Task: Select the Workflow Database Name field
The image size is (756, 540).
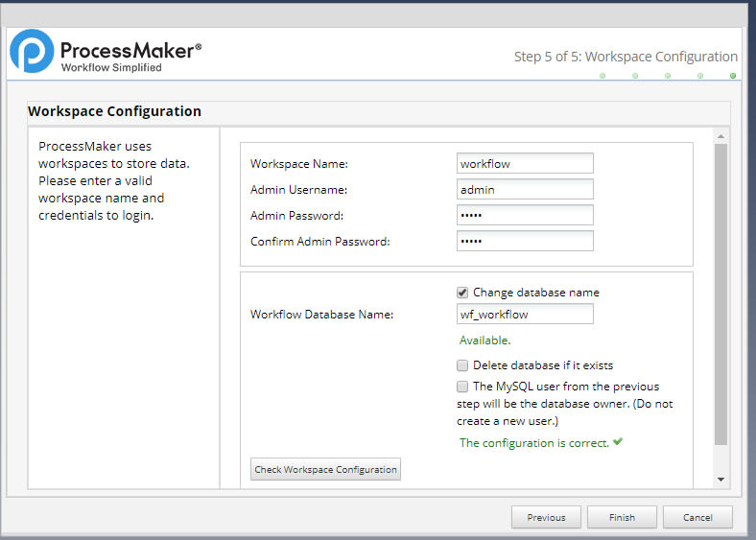Action: 525,315
